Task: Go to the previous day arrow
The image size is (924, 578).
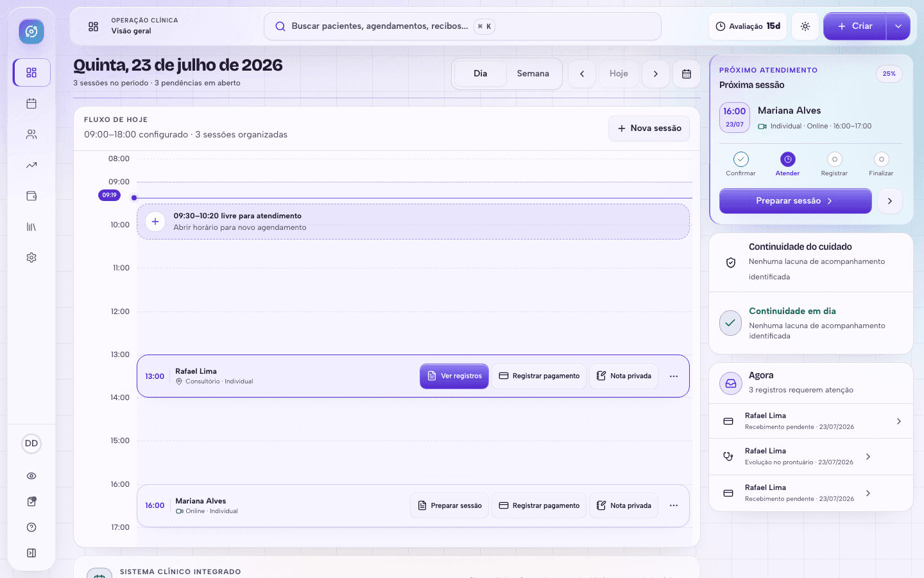Action: (x=582, y=74)
